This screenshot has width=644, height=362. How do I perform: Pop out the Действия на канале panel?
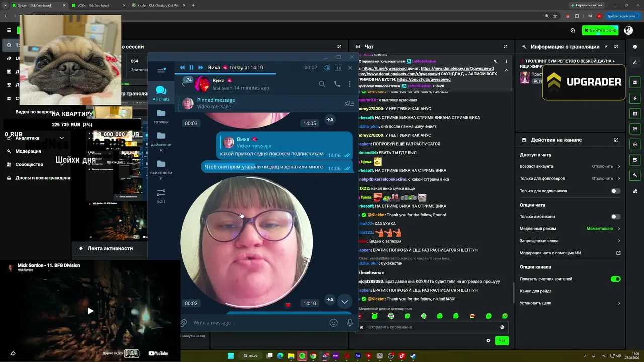pos(616,140)
